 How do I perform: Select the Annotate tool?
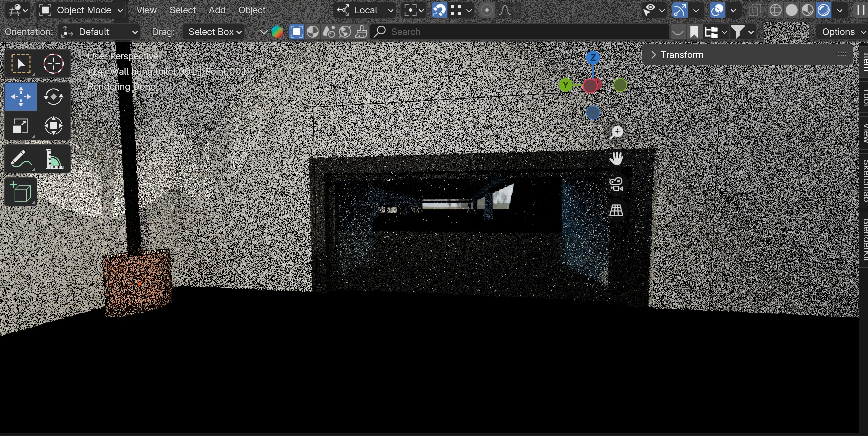(21, 159)
